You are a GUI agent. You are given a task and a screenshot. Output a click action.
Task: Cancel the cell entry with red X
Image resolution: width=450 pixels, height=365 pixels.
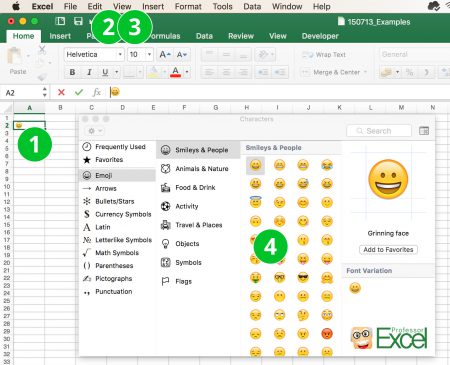coord(61,92)
